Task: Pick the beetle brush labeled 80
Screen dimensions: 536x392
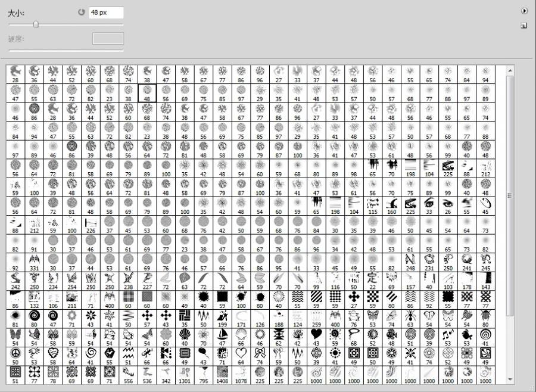Action: click(485, 319)
